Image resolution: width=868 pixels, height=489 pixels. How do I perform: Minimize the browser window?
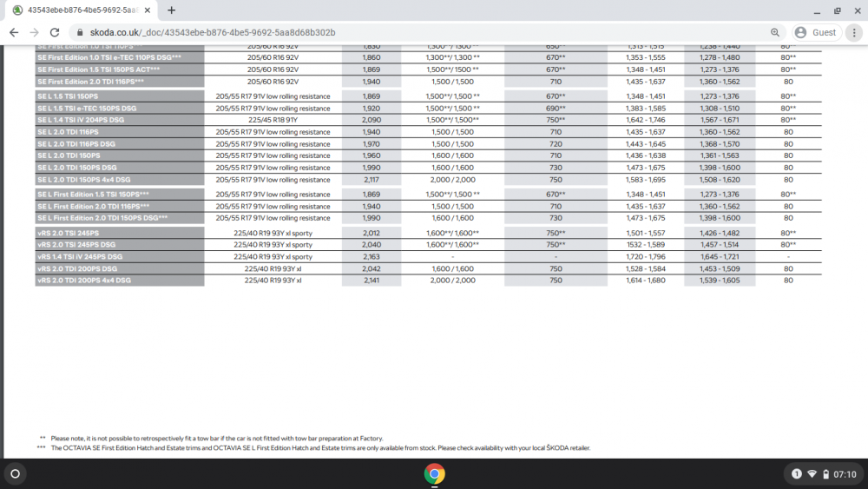817,10
